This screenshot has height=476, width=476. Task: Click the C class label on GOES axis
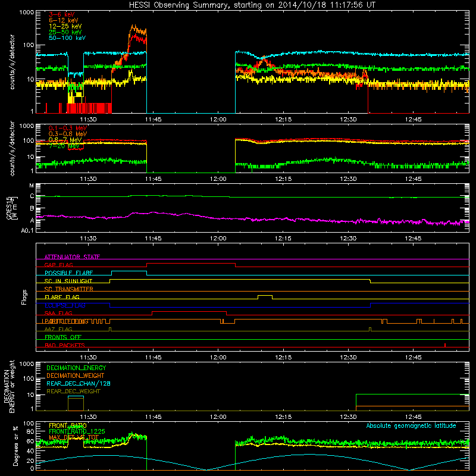32,196
